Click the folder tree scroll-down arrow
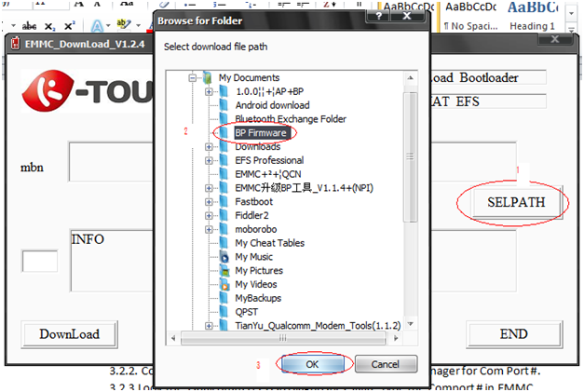The image size is (584, 392). click(x=411, y=324)
